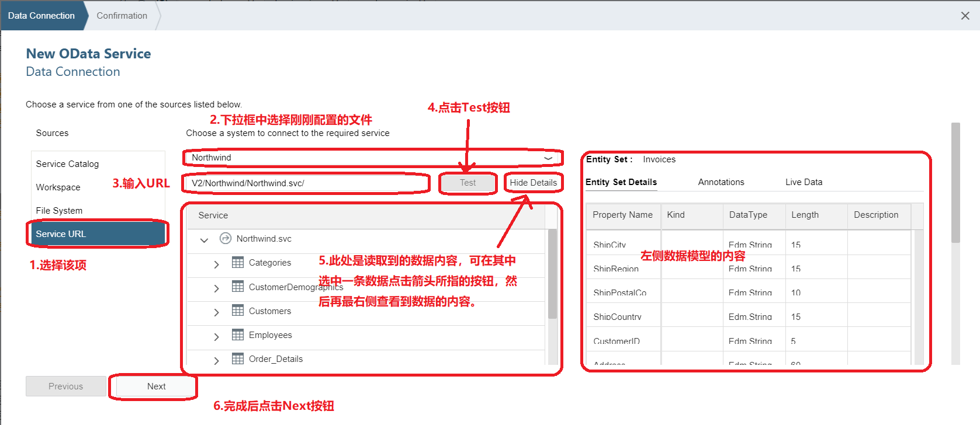This screenshot has height=425, width=980.
Task: Select the Employees tree row text
Action: coord(271,335)
